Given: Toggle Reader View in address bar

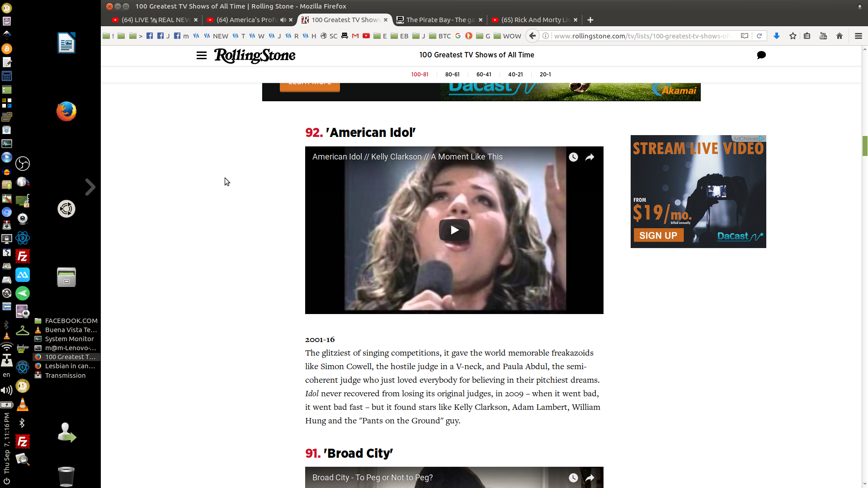Looking at the screenshot, I should click(745, 36).
